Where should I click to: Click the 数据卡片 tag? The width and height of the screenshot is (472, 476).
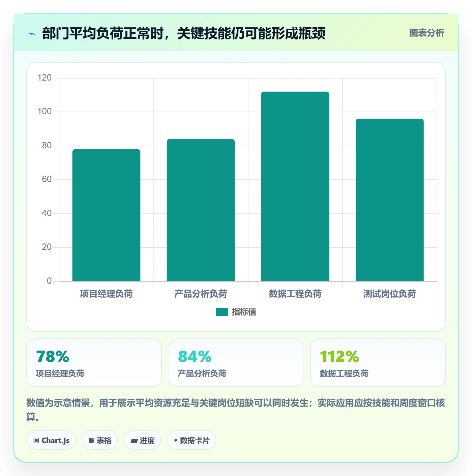click(x=191, y=440)
